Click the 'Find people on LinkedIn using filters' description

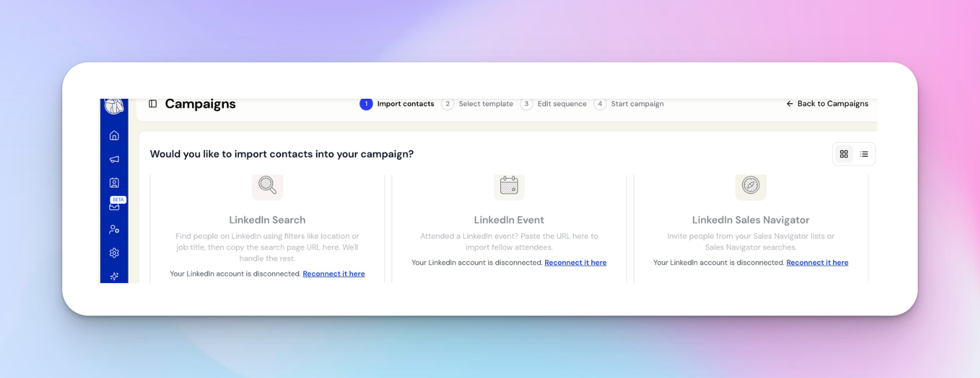(x=267, y=247)
